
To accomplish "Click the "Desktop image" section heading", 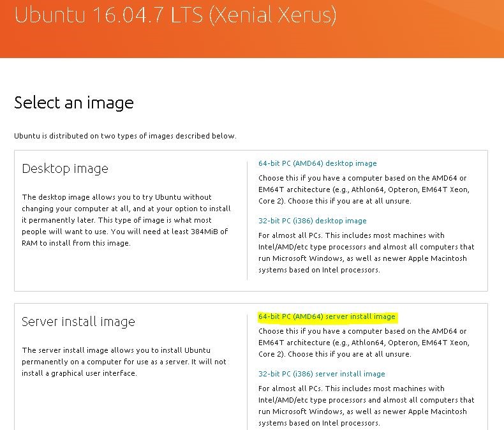I will 65,168.
